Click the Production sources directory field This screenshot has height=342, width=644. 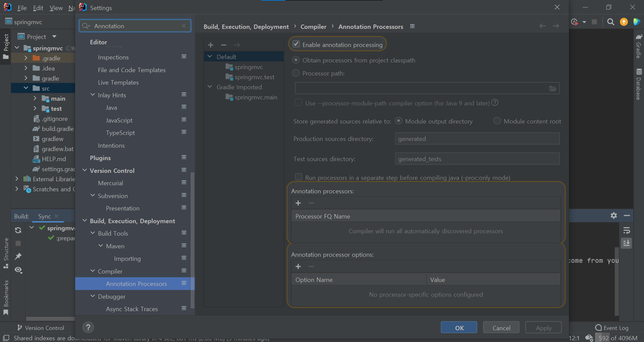tap(477, 139)
